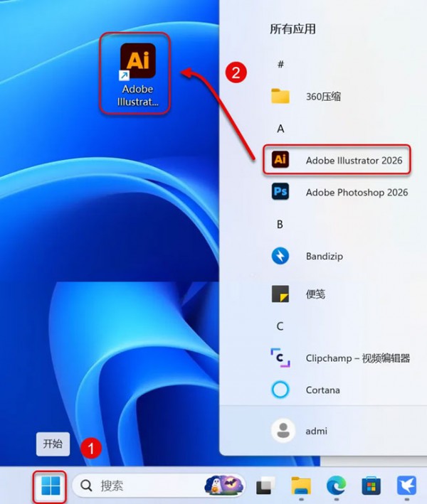Screen dimensions: 427x504
Task: Expand the 360压缩 folder
Action: click(x=306, y=96)
